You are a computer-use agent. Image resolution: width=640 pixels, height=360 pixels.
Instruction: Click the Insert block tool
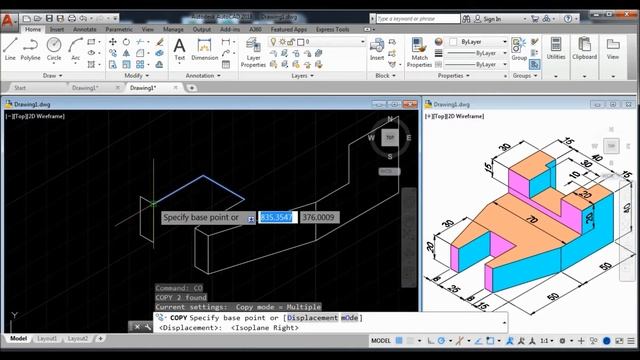pyautogui.click(x=377, y=49)
